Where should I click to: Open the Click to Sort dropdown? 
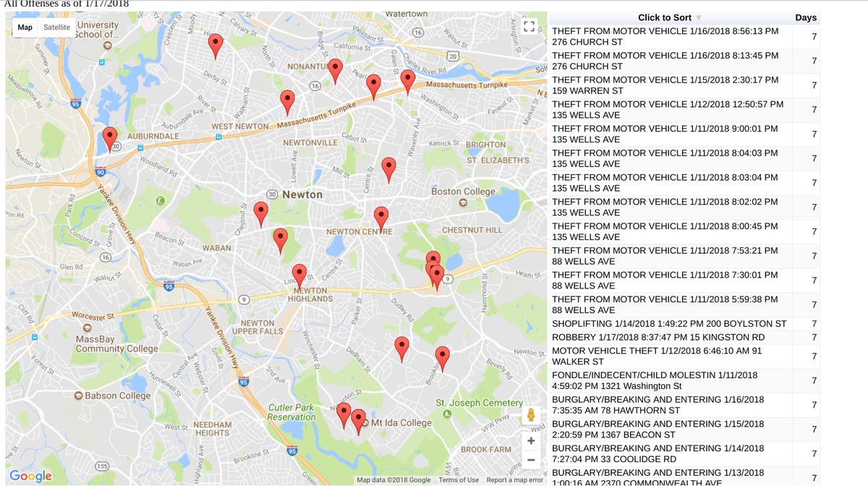click(669, 17)
